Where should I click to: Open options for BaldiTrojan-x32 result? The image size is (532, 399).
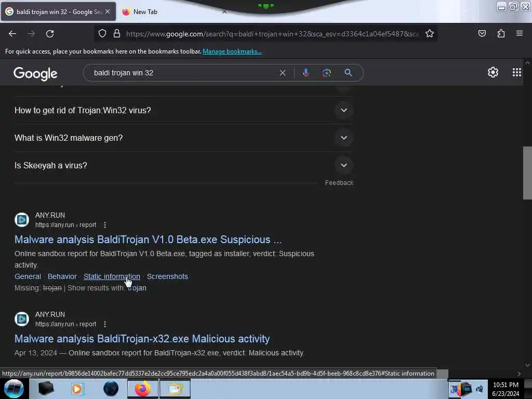coord(105,324)
